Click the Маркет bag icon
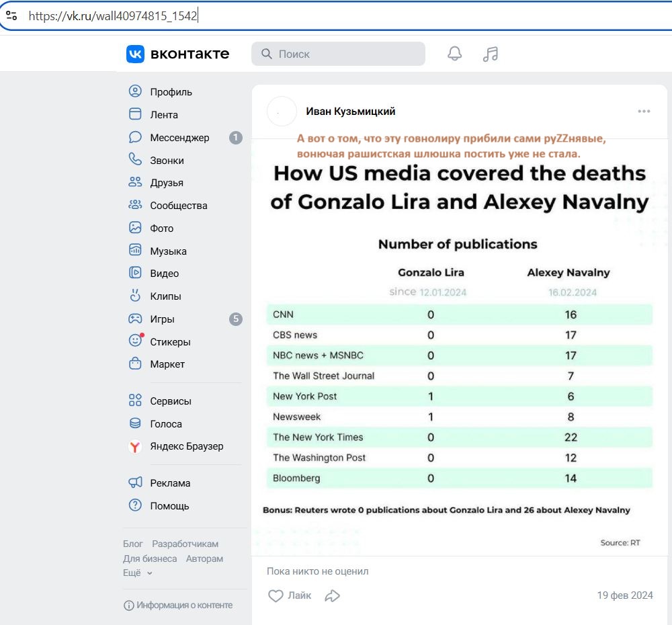The image size is (672, 625). pos(135,364)
